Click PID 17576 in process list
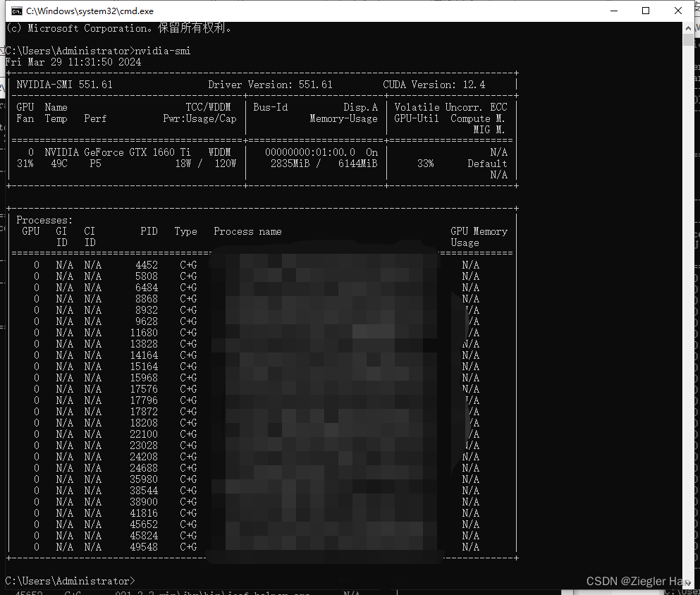 tap(144, 388)
